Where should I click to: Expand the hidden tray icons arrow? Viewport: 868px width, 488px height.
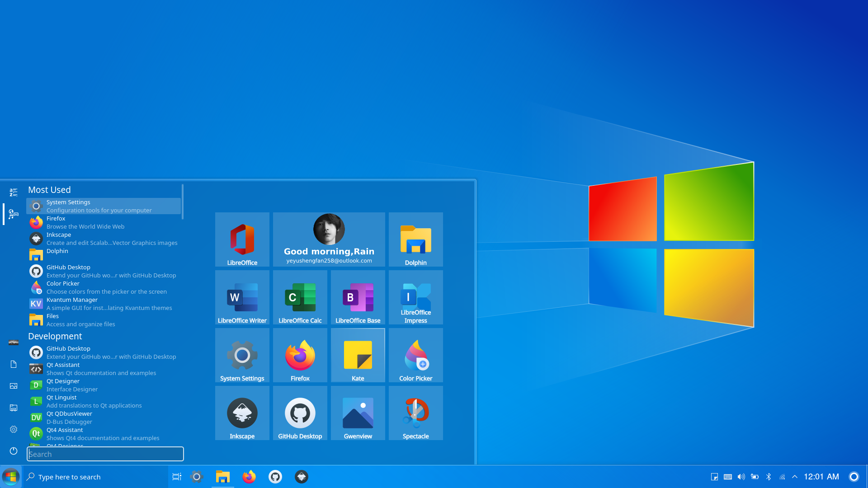point(795,477)
